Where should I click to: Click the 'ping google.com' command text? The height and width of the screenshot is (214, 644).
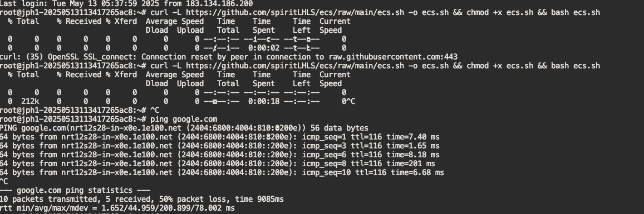tap(184, 119)
